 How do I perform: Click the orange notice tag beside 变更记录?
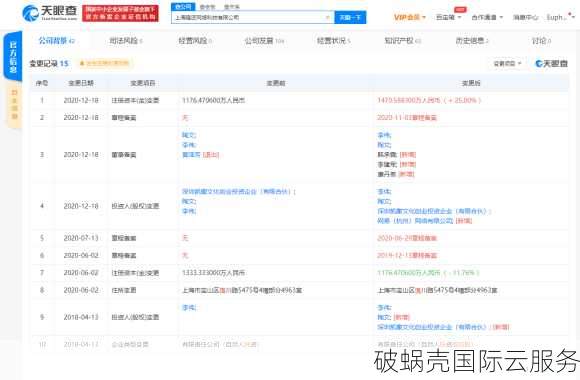point(105,63)
